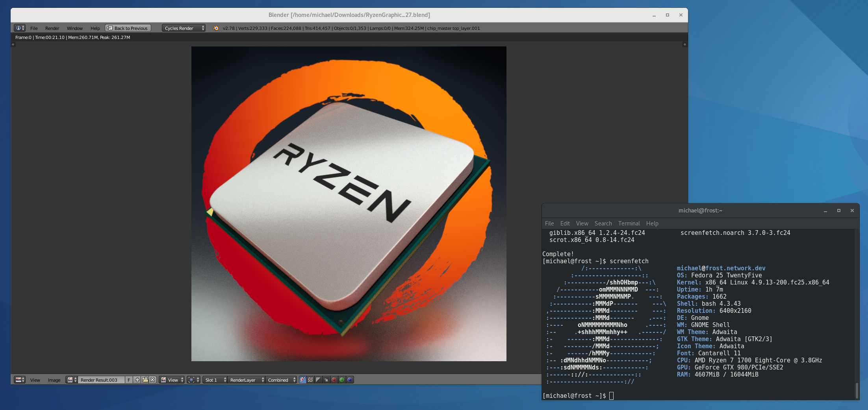
Task: Click the Back to Previous button
Action: [x=128, y=28]
